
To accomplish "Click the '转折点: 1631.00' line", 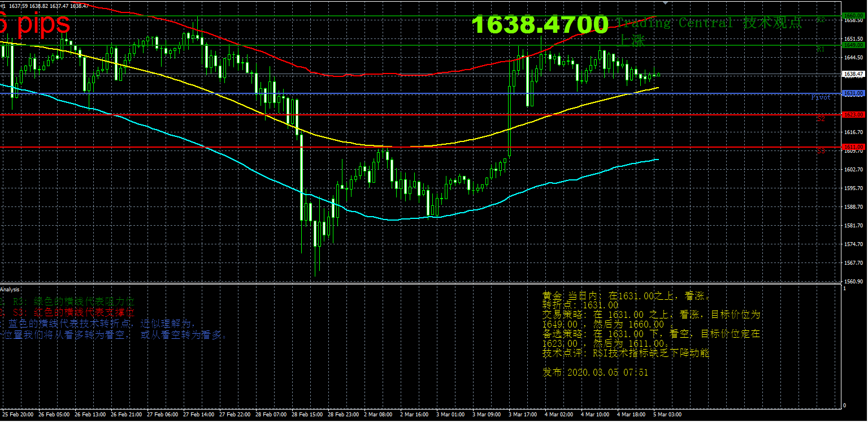I will [580, 305].
